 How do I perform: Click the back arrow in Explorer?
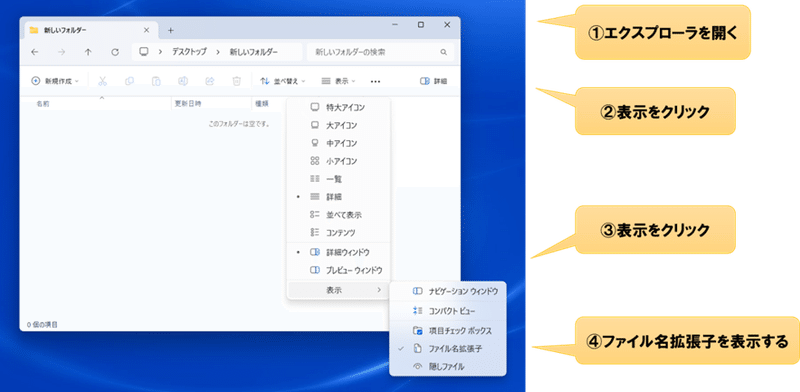(34, 52)
